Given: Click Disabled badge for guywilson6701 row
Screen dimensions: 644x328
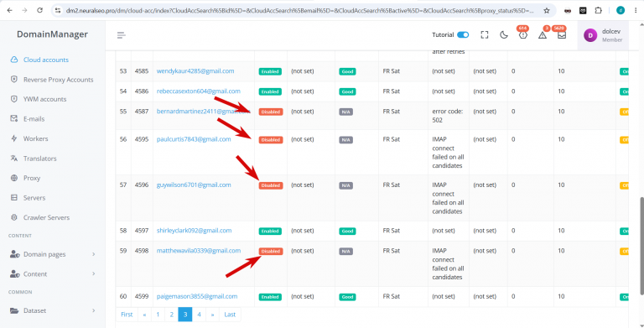Looking at the screenshot, I should tap(271, 185).
